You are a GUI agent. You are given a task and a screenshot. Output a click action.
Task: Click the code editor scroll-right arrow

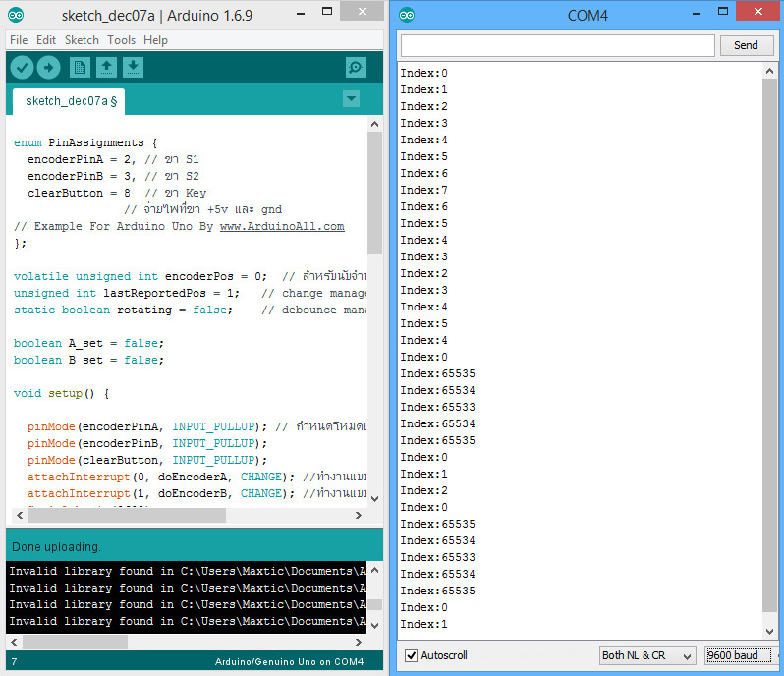[358, 515]
